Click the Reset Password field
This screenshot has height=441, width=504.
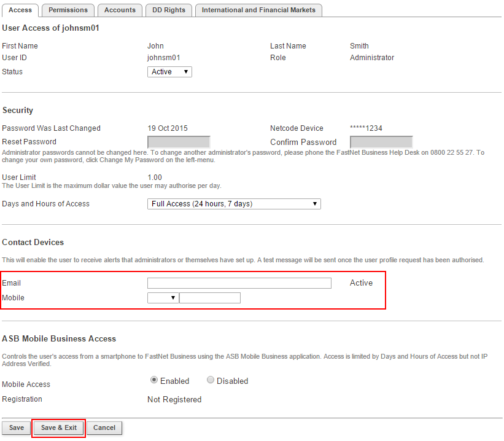(x=179, y=142)
